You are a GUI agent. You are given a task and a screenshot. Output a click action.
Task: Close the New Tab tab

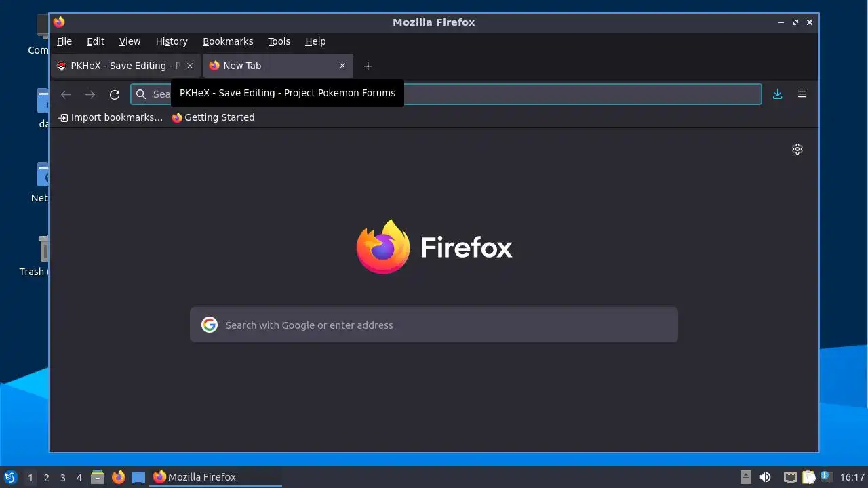pyautogui.click(x=342, y=66)
